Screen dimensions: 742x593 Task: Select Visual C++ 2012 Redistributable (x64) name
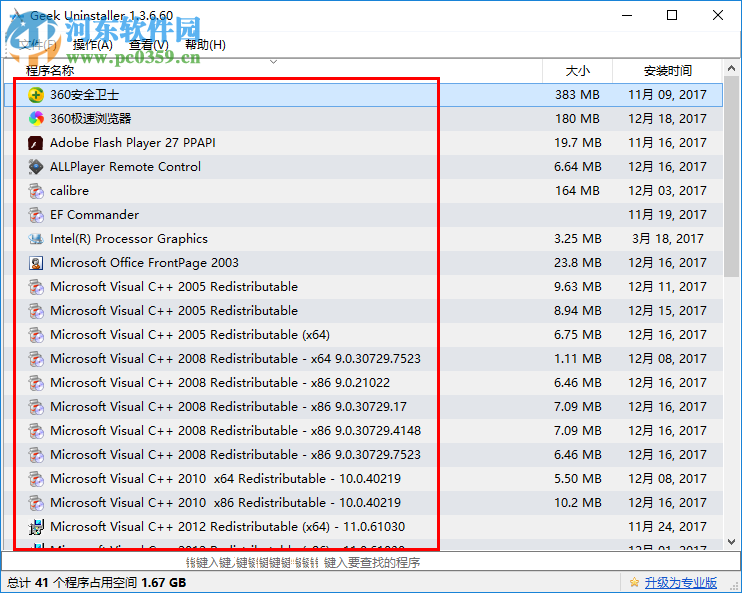228,527
